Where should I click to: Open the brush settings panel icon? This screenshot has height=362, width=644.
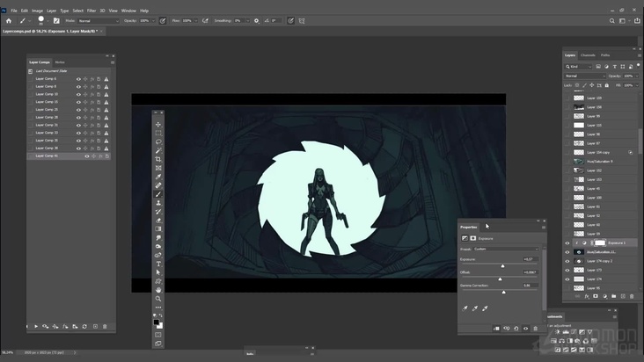coord(56,20)
